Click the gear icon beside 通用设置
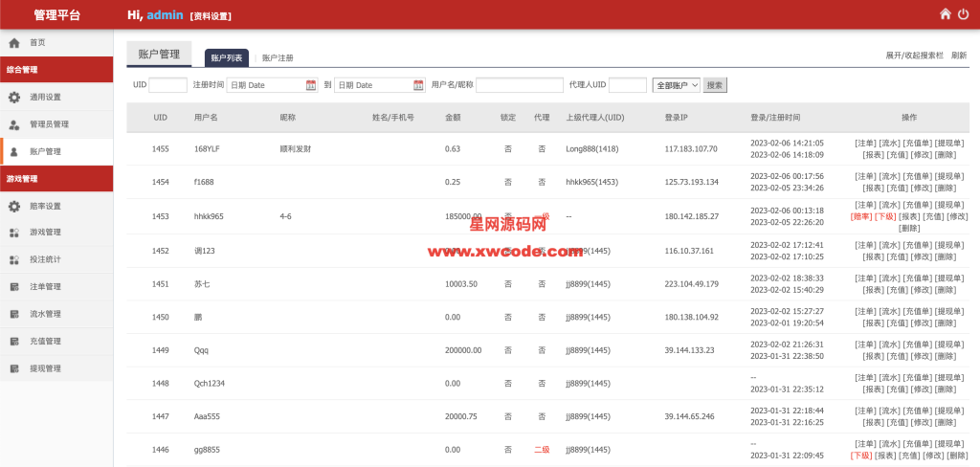This screenshot has height=467, width=980. (13, 97)
